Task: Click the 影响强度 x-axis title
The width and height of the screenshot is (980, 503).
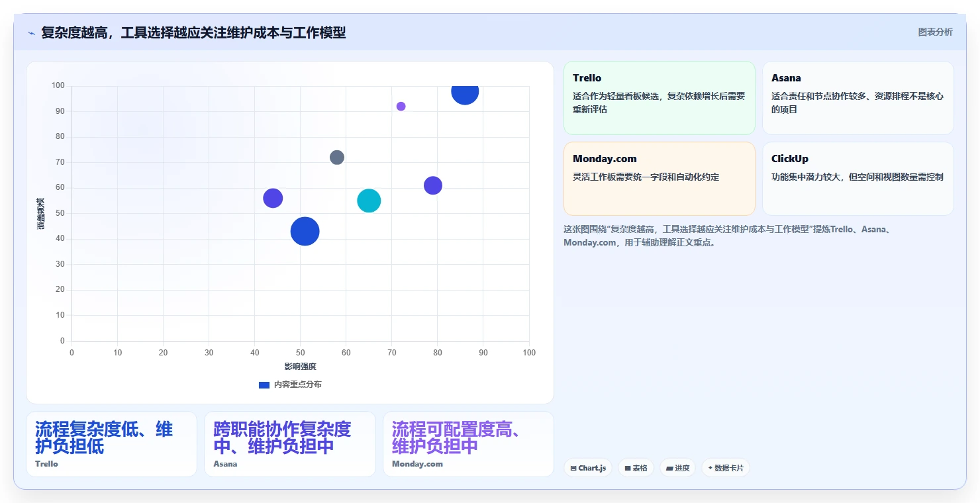Action: click(x=300, y=367)
